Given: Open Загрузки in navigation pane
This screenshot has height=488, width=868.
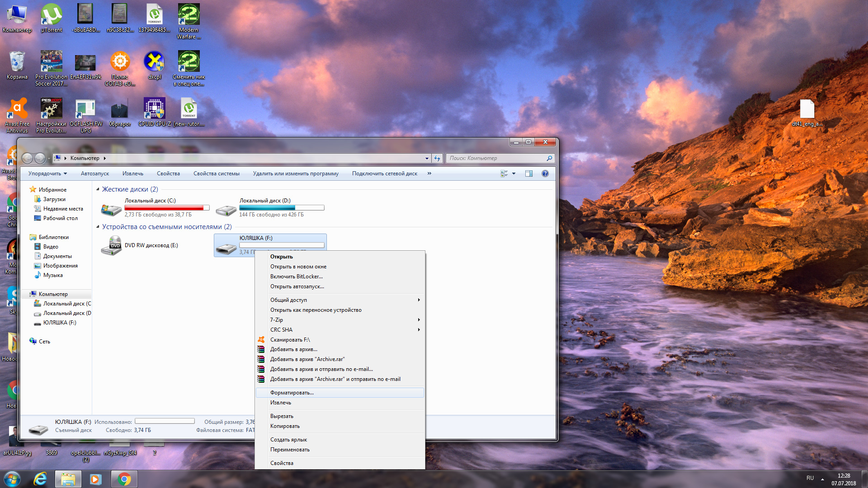Looking at the screenshot, I should point(54,199).
